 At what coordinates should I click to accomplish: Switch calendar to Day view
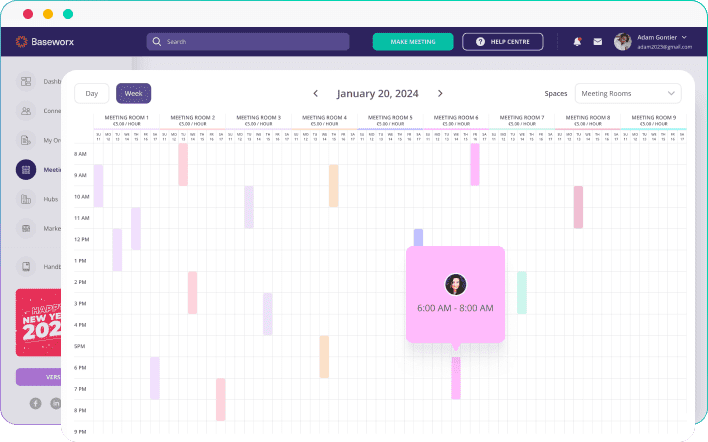tap(92, 93)
